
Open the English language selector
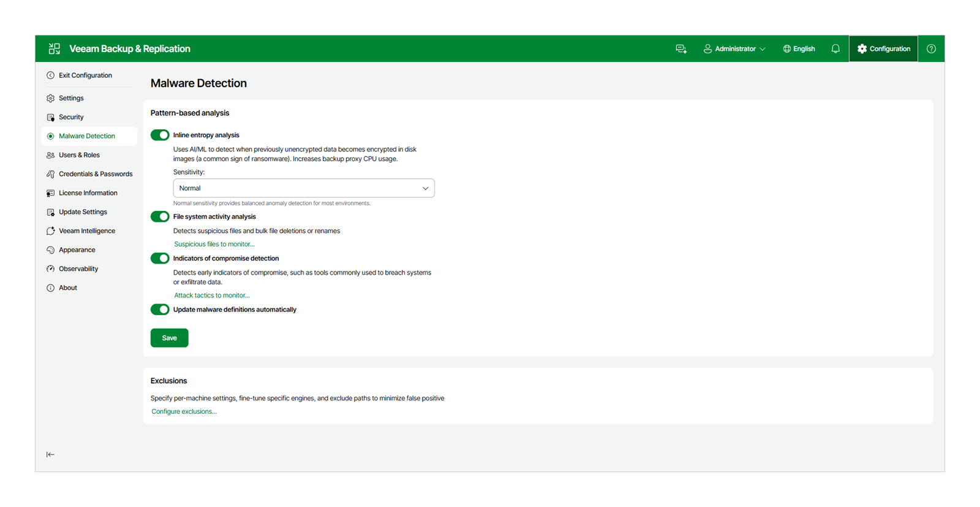point(799,49)
